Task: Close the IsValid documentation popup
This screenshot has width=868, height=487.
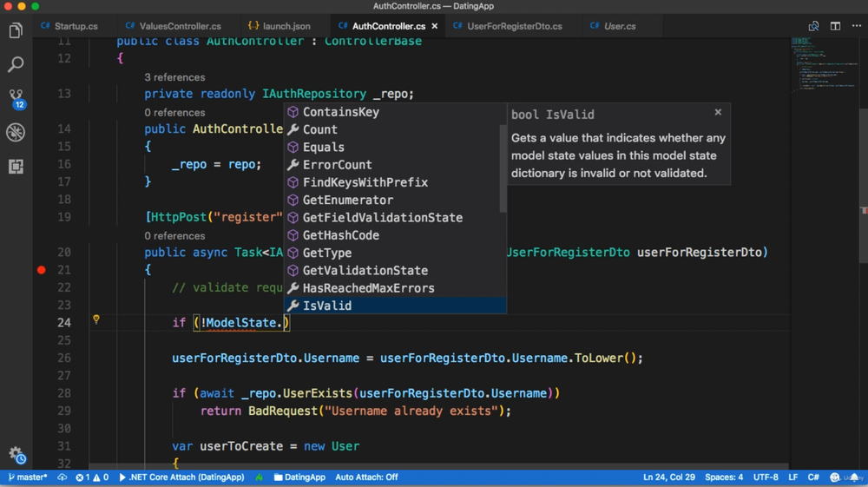Action: tap(718, 112)
